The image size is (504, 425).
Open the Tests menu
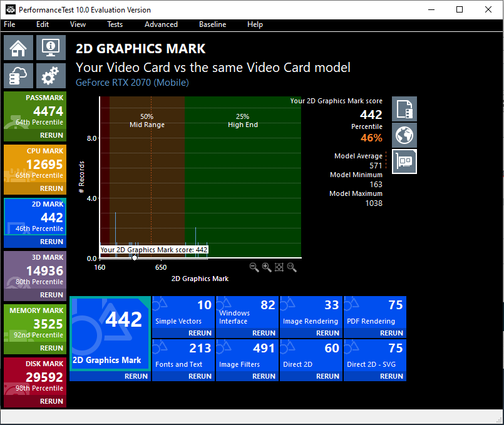tap(115, 24)
